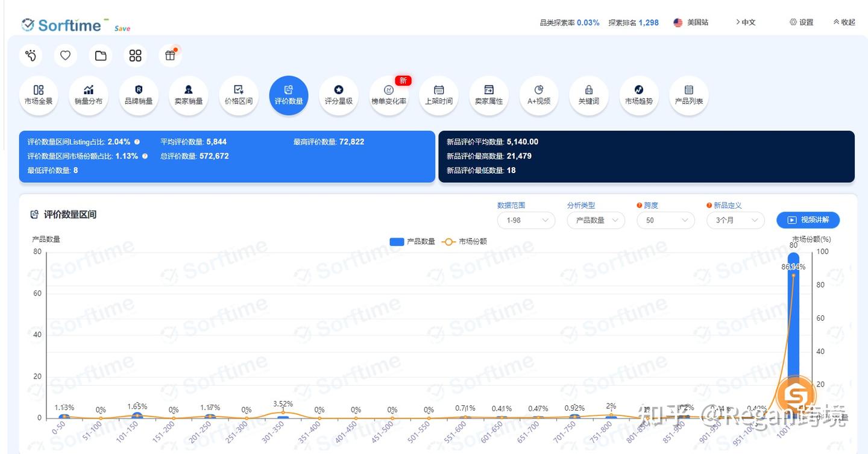This screenshot has height=454, width=868.
Task: Open the 新品定义 dropdown showing 3个月
Action: point(735,221)
